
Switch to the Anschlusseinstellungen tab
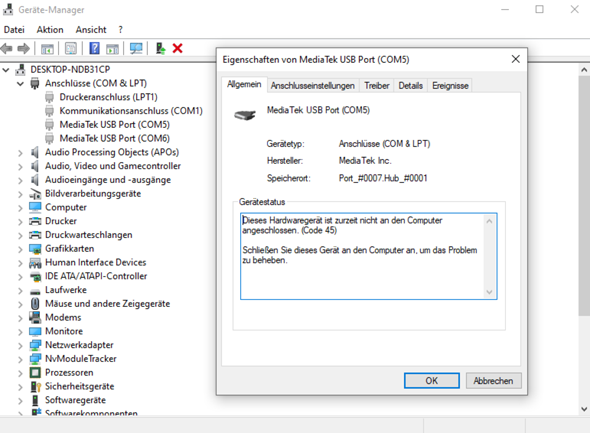313,86
